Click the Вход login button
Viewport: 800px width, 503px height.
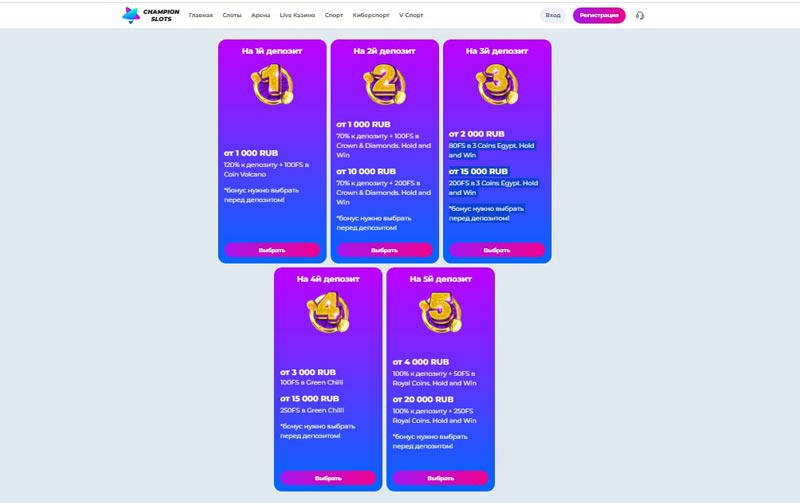tap(553, 15)
